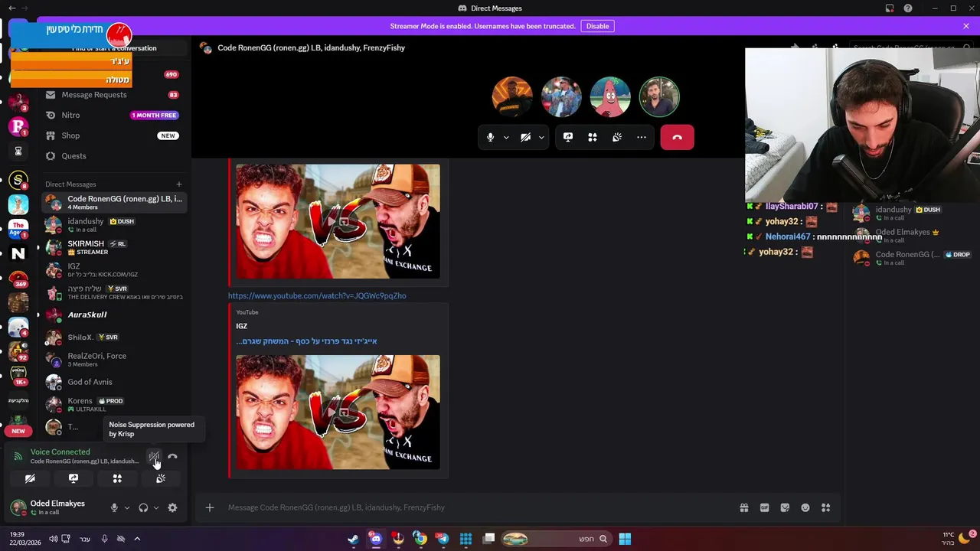Open SKIRMISH direct message
The image size is (980, 551).
tap(113, 247)
